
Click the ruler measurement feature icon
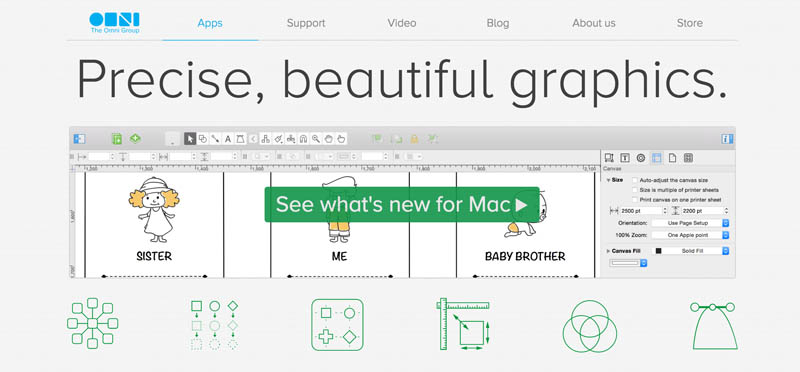(463, 324)
